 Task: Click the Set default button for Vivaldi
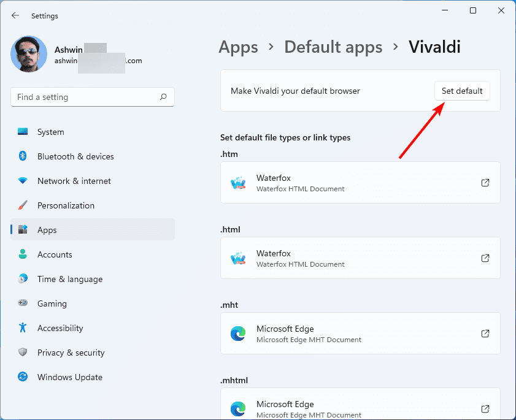[x=462, y=90]
